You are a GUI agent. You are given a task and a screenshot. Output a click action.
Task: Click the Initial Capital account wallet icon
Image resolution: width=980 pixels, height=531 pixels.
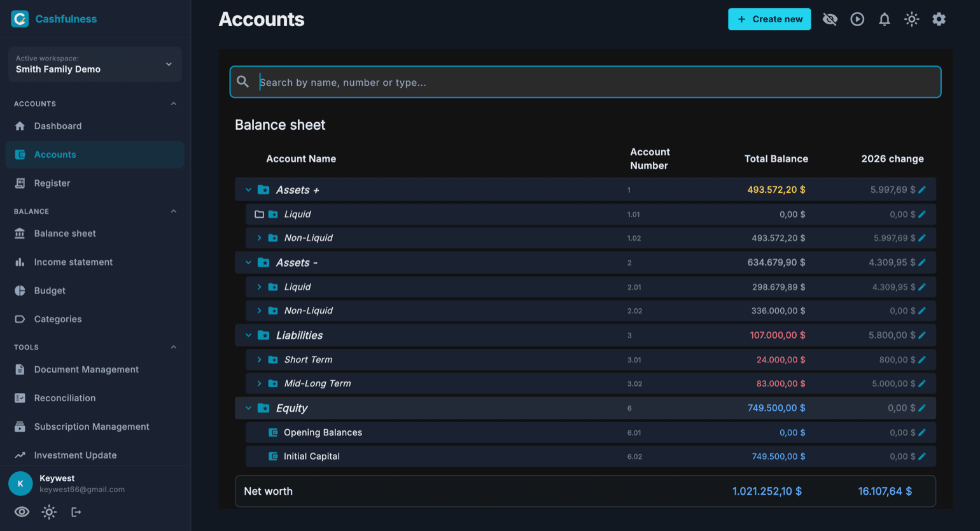pos(273,457)
